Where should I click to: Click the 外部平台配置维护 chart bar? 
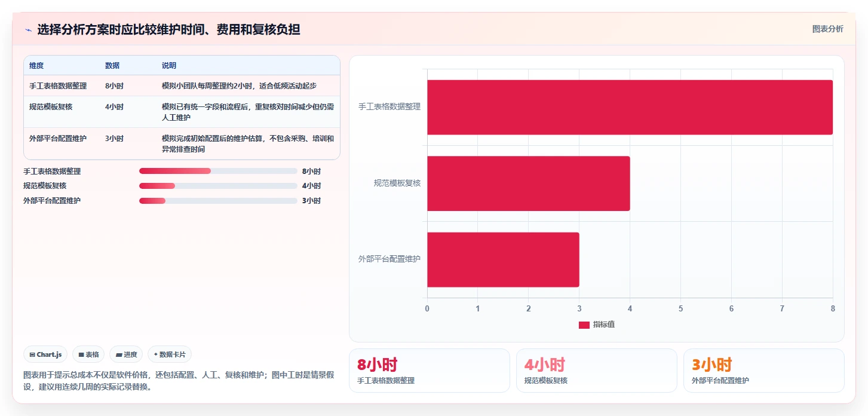coord(503,259)
